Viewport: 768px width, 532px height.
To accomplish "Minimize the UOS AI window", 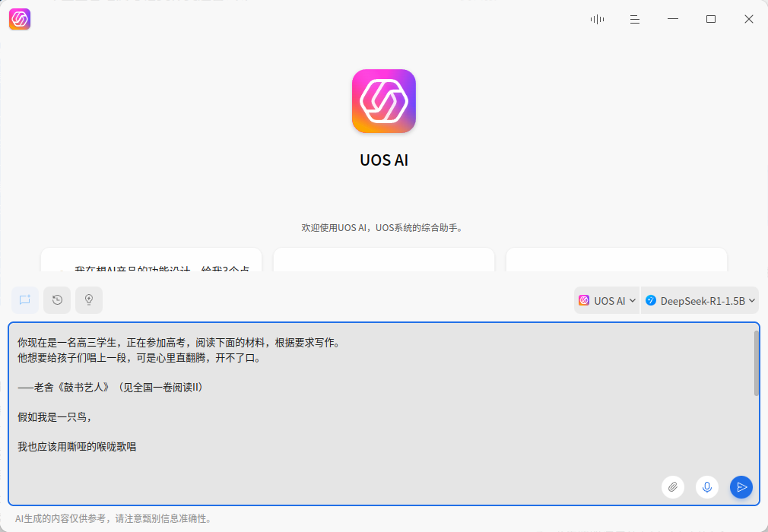I will pyautogui.click(x=673, y=19).
